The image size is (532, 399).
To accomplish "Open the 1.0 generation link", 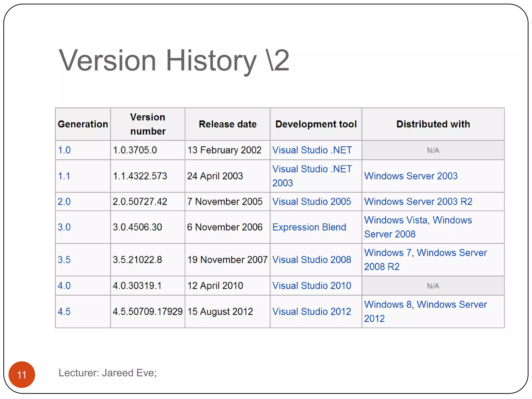I will [64, 150].
